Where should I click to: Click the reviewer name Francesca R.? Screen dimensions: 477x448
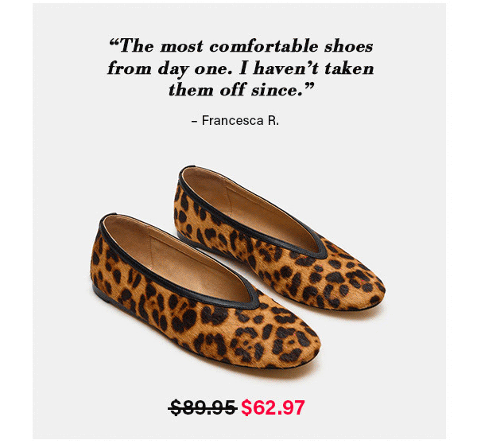(240, 121)
